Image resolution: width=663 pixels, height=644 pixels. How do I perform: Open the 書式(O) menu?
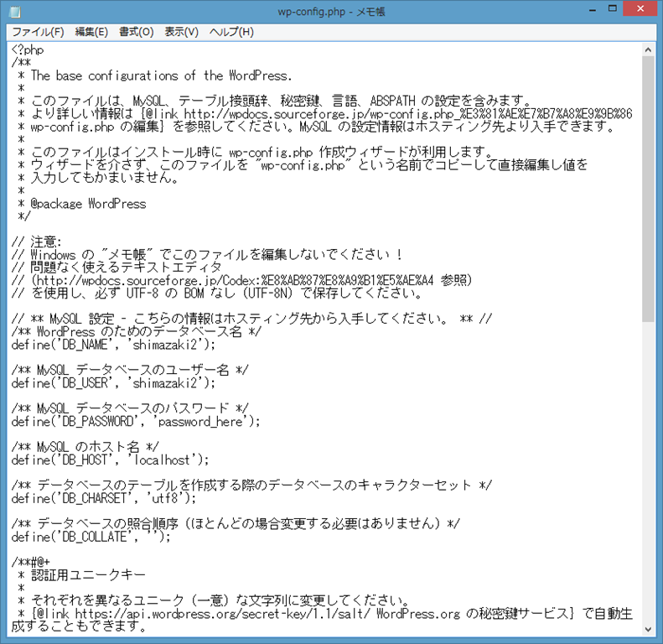[136, 32]
